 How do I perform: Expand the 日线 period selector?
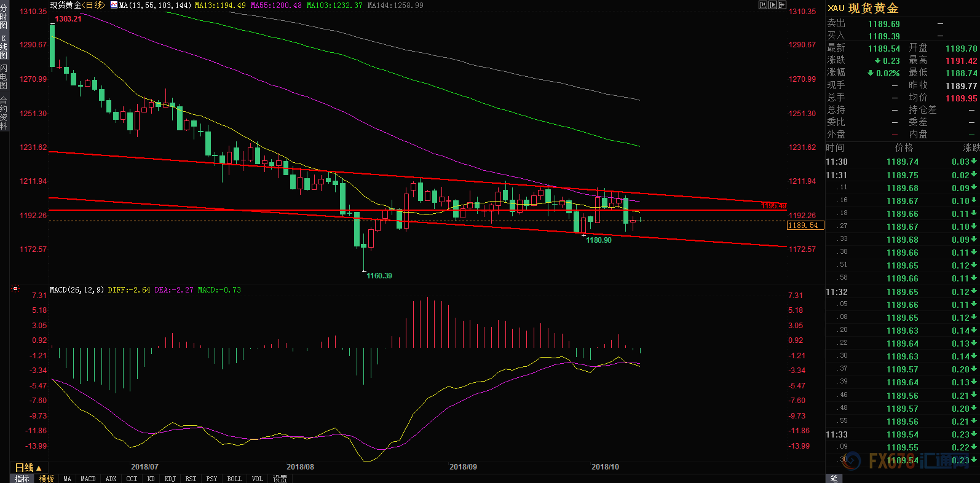click(x=28, y=468)
